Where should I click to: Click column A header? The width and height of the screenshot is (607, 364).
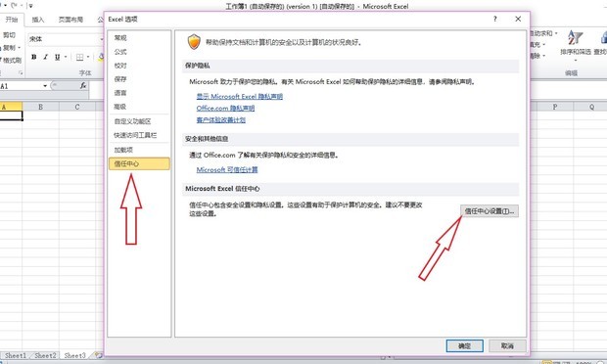[11, 107]
